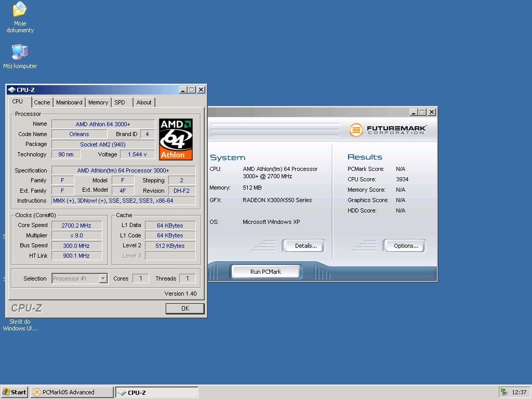Click CPU-Z title bar icon
The image size is (532, 399).
coord(12,89)
